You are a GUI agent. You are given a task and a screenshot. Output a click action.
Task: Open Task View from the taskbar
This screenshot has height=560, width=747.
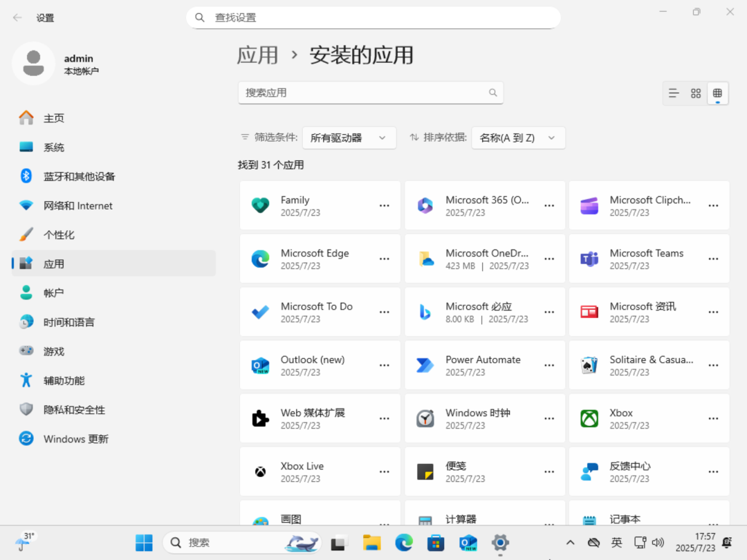coord(339,543)
